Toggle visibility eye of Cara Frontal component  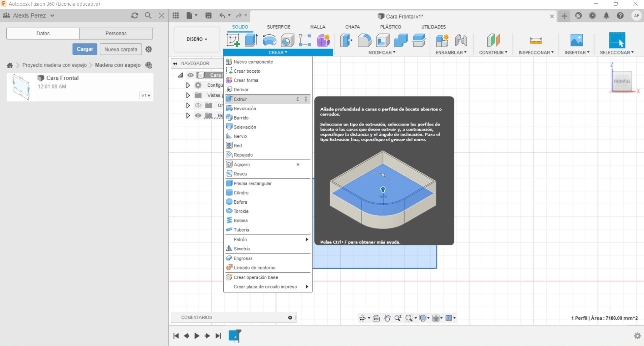[191, 75]
